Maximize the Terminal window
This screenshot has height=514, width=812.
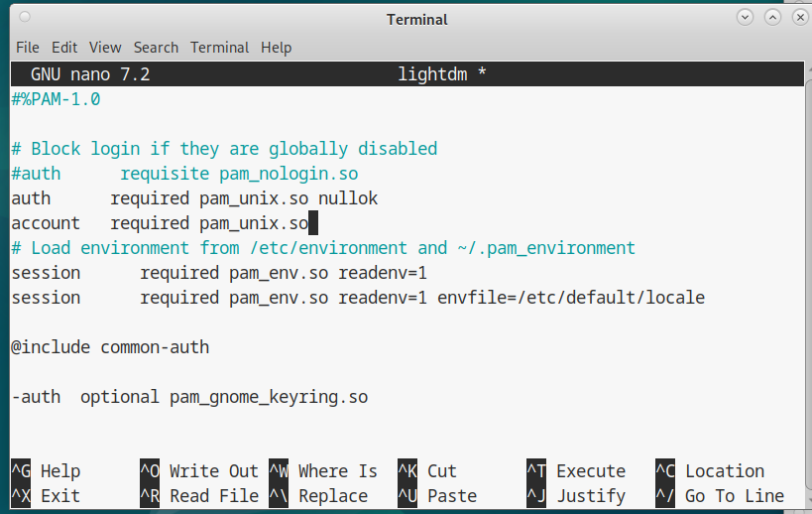769,18
